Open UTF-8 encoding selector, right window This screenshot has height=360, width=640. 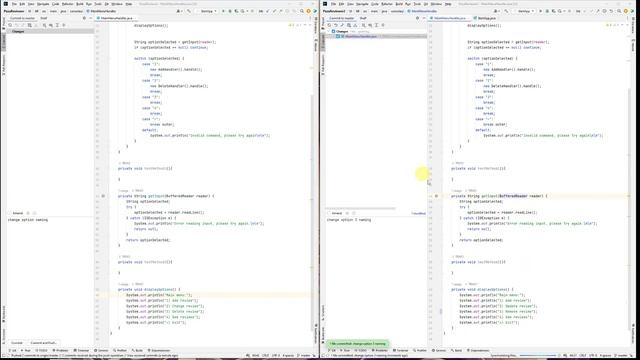(593, 356)
